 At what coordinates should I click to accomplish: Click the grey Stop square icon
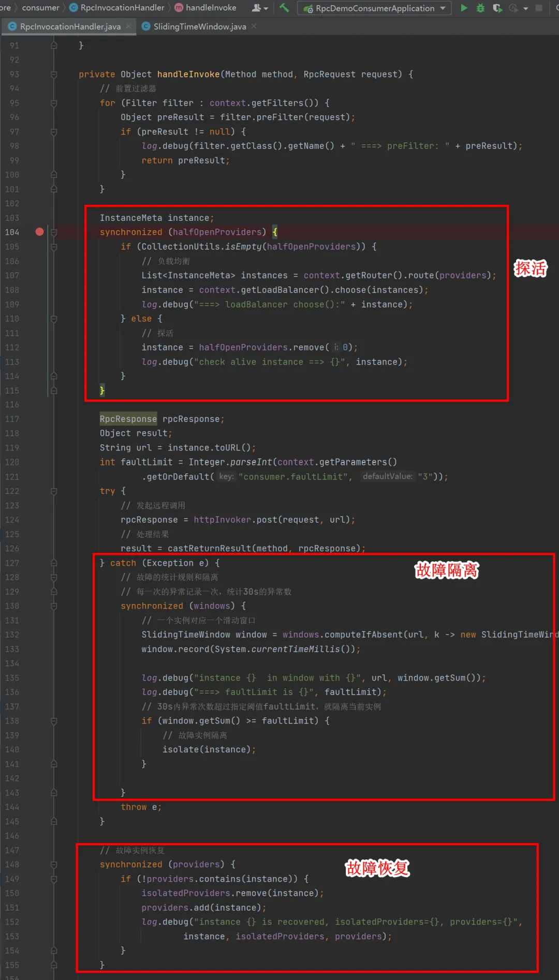[539, 8]
